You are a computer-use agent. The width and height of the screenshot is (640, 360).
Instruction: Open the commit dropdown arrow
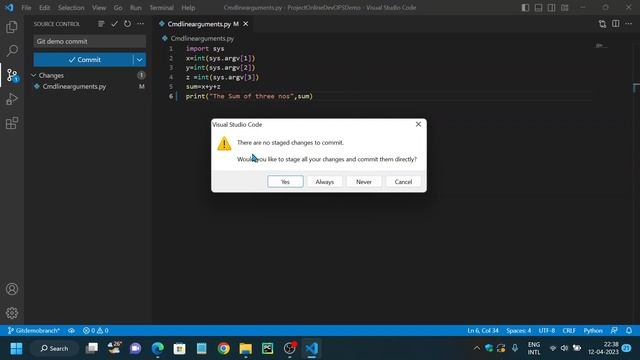(x=139, y=60)
